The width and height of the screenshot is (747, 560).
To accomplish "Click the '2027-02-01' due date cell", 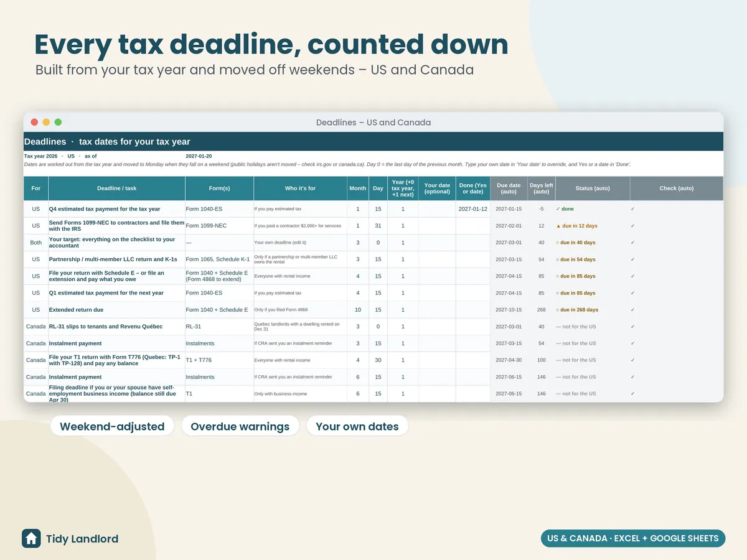I will coord(509,226).
